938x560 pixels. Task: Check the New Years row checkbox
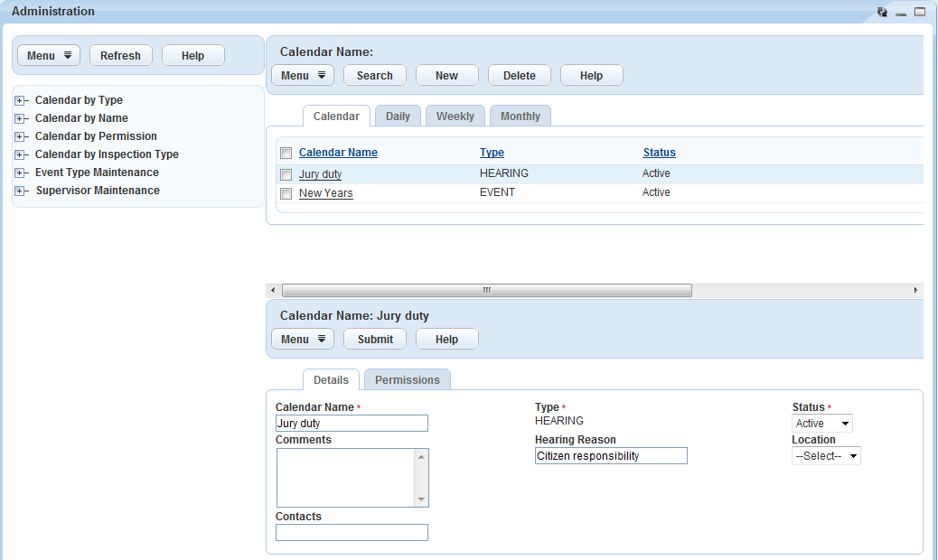point(286,193)
